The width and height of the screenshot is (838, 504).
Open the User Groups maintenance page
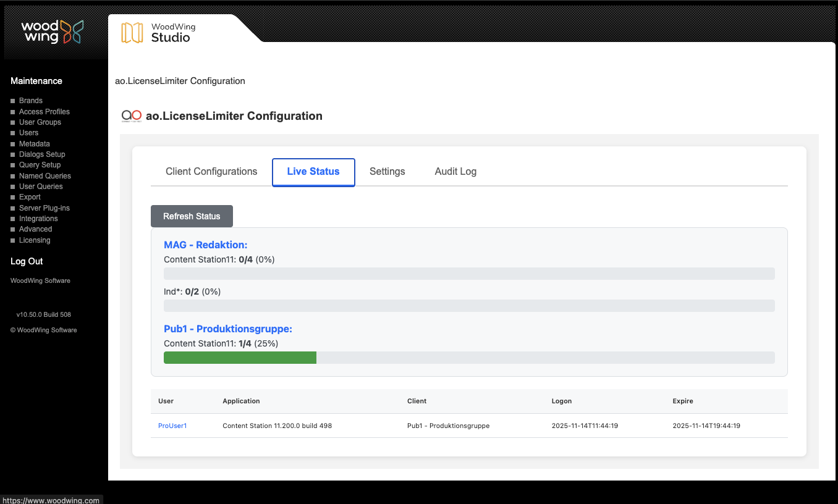click(40, 122)
